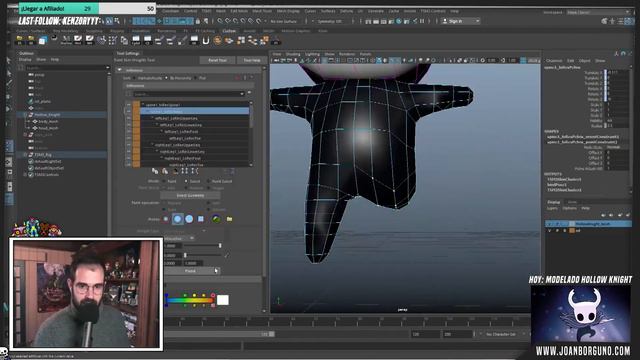The width and height of the screenshot is (640, 360).
Task: Open the Normalize Weights dropdown
Action: tap(179, 238)
